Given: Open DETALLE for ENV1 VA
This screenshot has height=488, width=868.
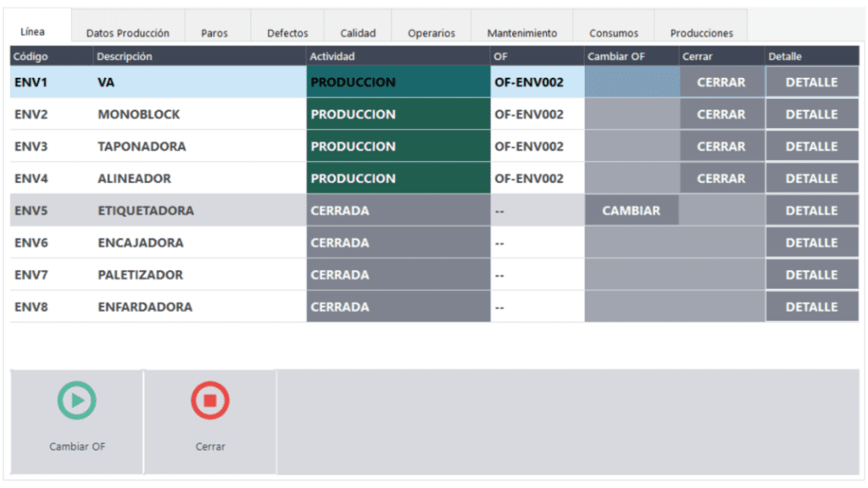Looking at the screenshot, I should click(811, 82).
